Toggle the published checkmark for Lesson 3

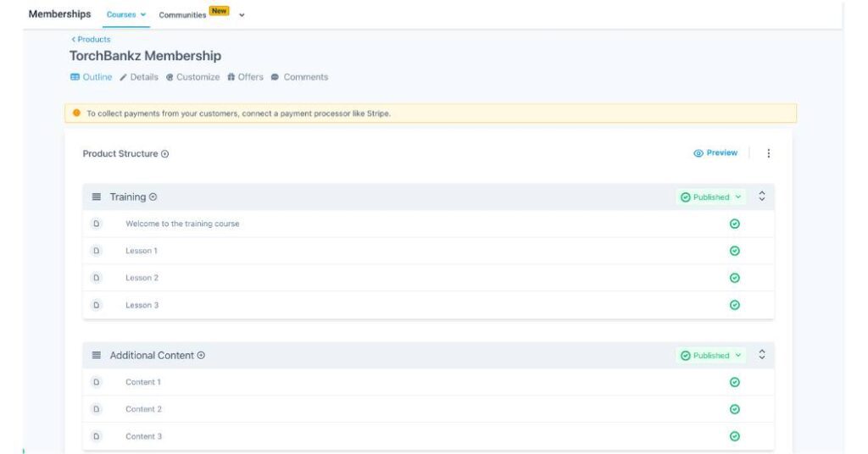tap(735, 305)
